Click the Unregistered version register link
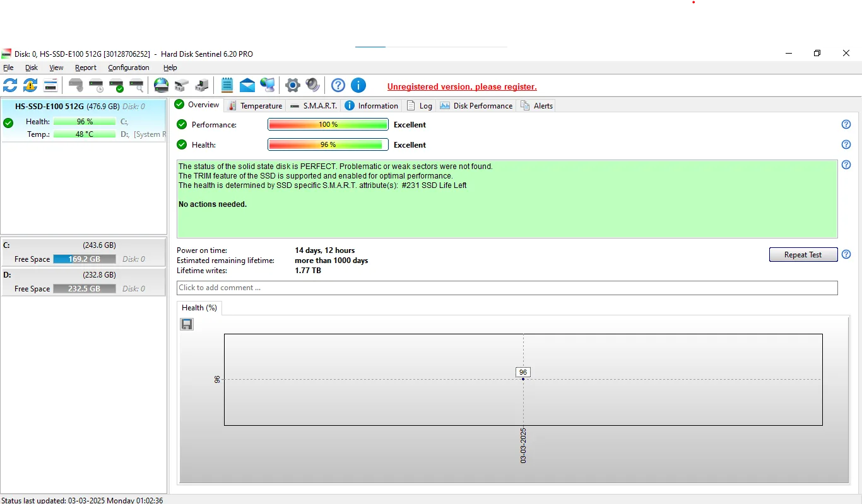 (x=462, y=87)
